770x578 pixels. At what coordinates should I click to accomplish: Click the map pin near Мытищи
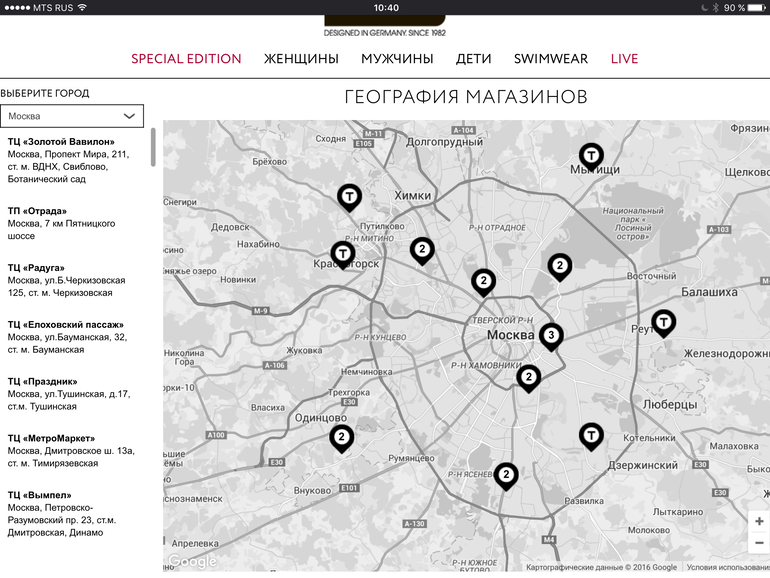(592, 156)
